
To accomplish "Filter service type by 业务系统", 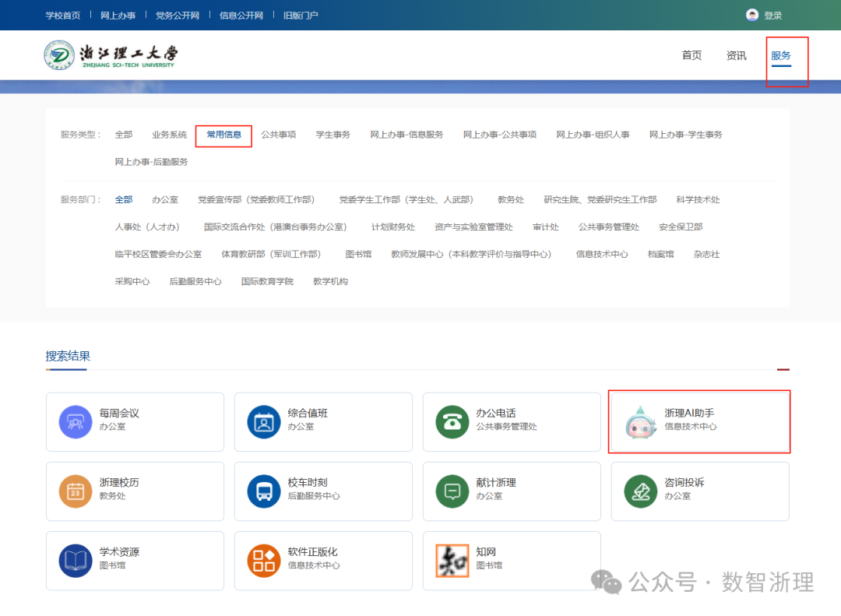I will 169,135.
